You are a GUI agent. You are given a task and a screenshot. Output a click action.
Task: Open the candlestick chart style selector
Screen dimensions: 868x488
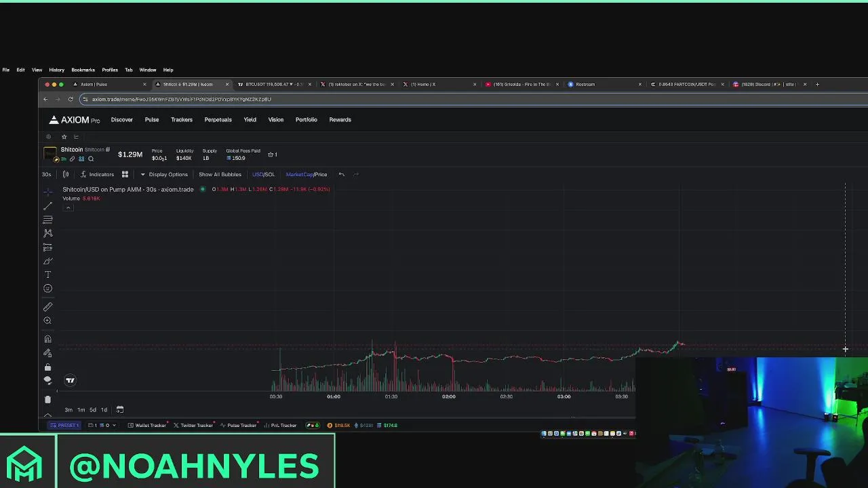click(x=66, y=174)
